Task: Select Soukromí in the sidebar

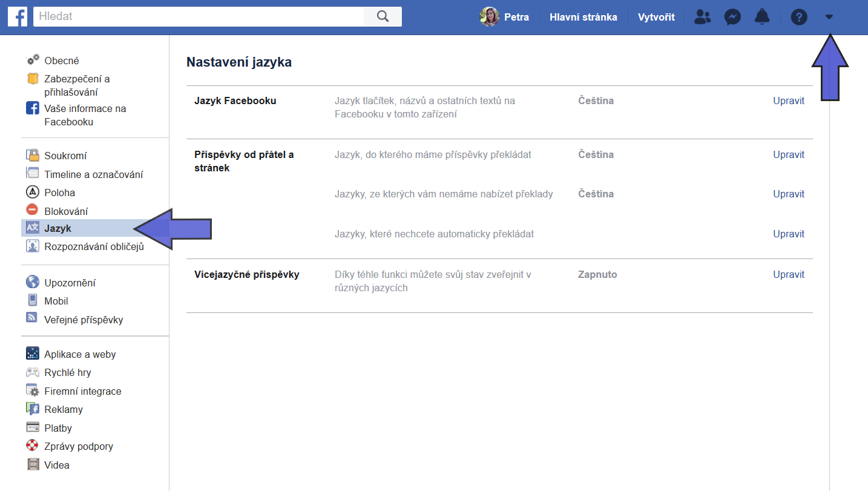Action: pyautogui.click(x=65, y=156)
